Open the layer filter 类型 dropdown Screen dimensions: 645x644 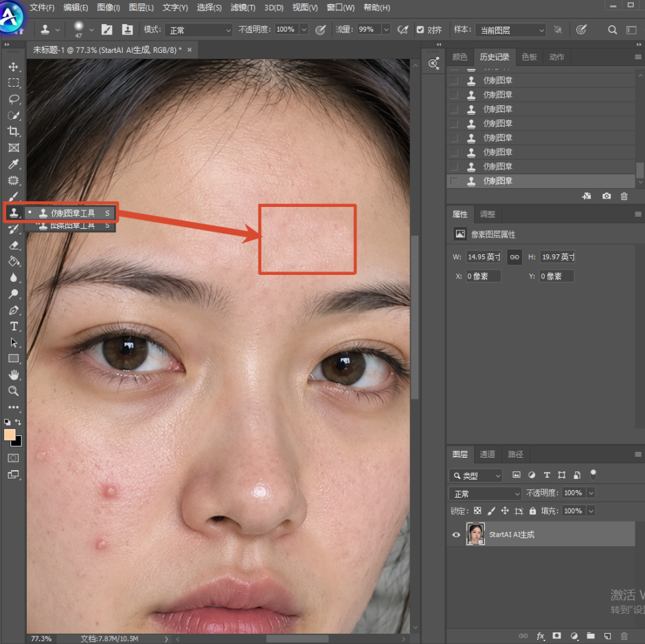click(x=476, y=476)
